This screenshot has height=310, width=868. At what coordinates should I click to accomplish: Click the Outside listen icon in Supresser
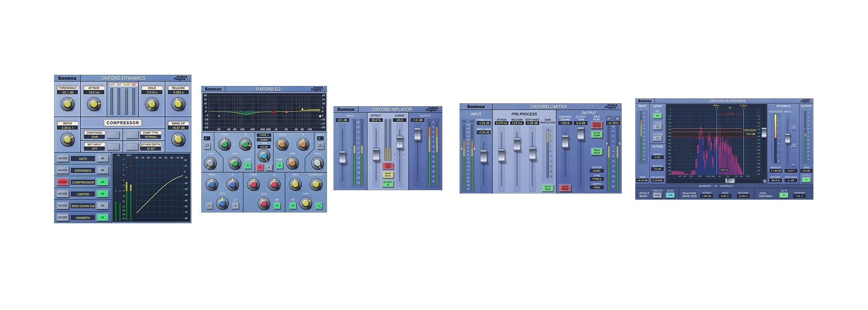[657, 138]
